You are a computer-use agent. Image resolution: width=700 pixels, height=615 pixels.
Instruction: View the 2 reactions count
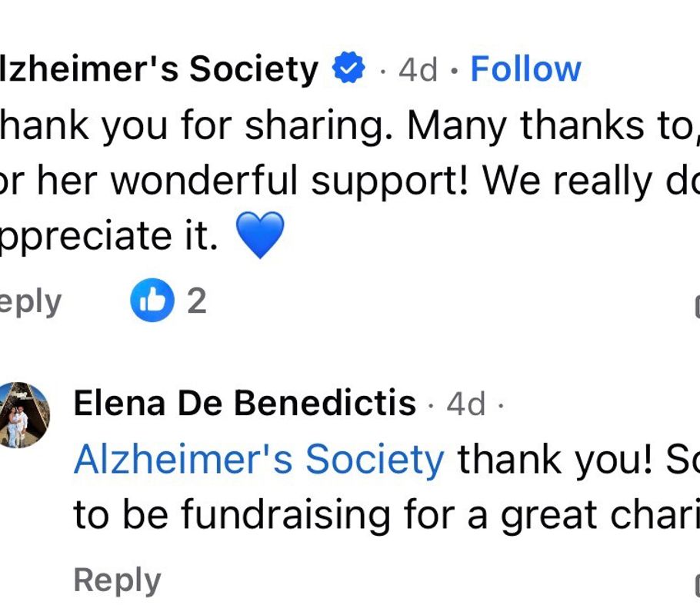pos(197,301)
